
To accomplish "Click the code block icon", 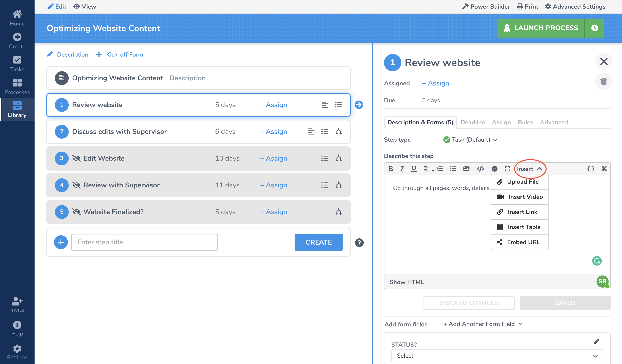I will point(480,169).
